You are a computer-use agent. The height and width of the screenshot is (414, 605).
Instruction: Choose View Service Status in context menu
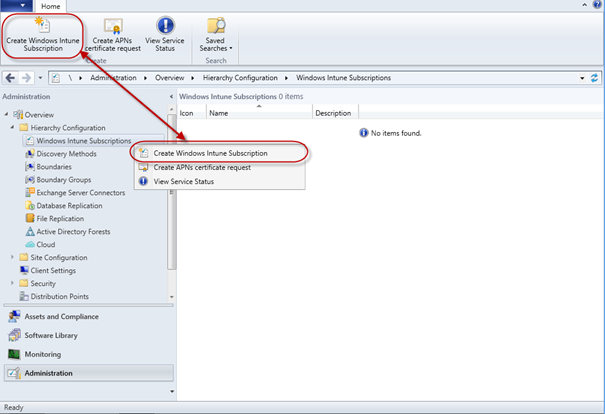[x=220, y=181]
